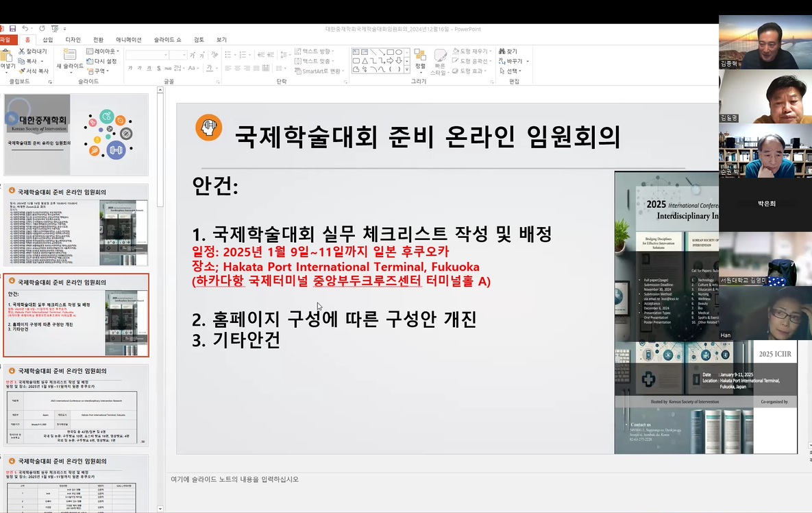The height and width of the screenshot is (513, 812).
Task: Switch to View (보기) tab
Action: coord(221,40)
